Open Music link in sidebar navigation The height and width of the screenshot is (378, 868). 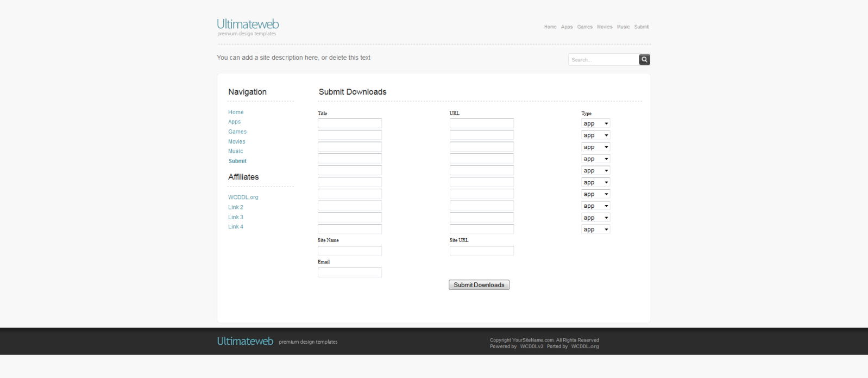[x=235, y=151]
